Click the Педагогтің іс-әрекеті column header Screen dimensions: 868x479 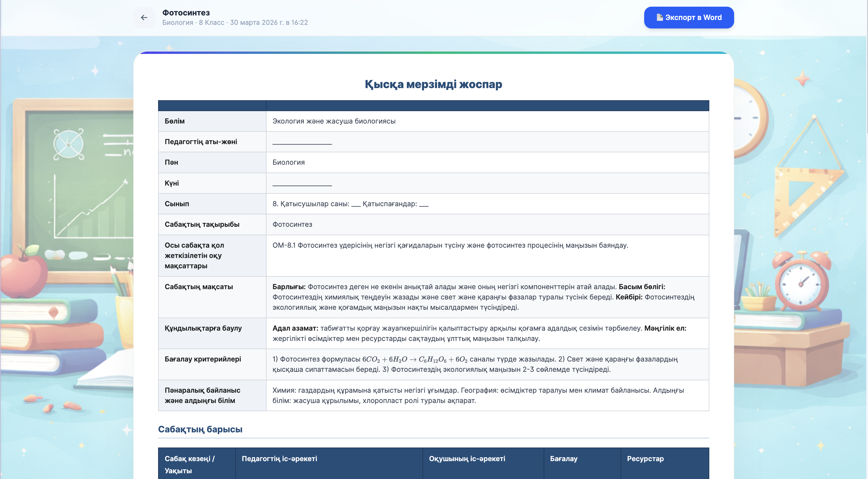pyautogui.click(x=279, y=458)
